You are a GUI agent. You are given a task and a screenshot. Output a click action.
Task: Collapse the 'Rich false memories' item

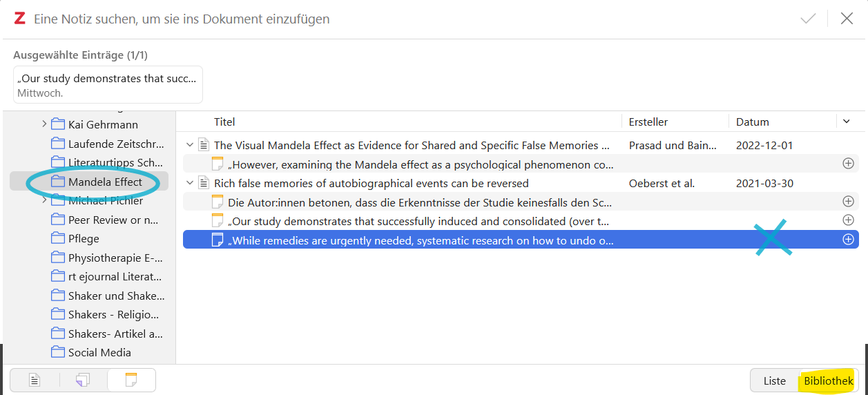pyautogui.click(x=190, y=183)
